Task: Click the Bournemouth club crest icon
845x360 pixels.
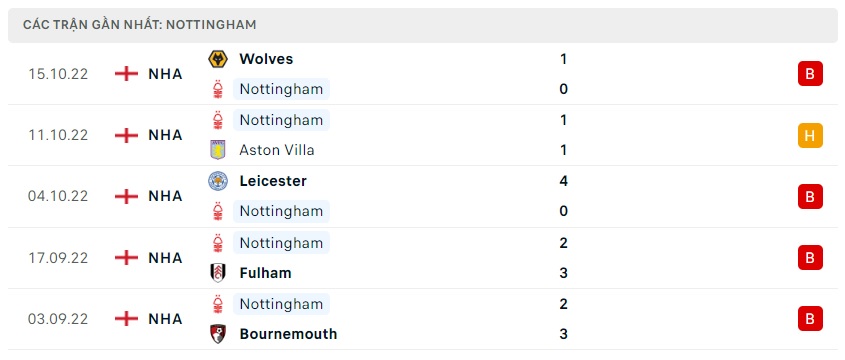Action: (218, 334)
